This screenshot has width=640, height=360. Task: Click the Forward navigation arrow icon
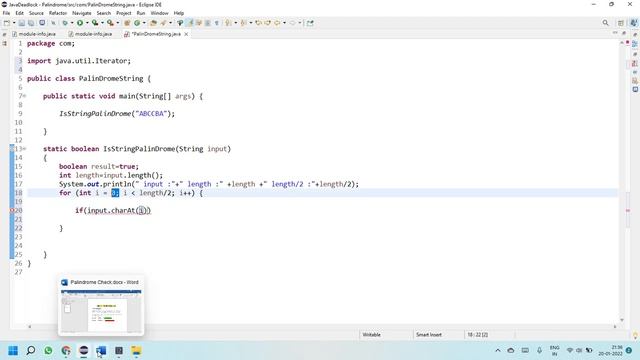click(x=292, y=23)
